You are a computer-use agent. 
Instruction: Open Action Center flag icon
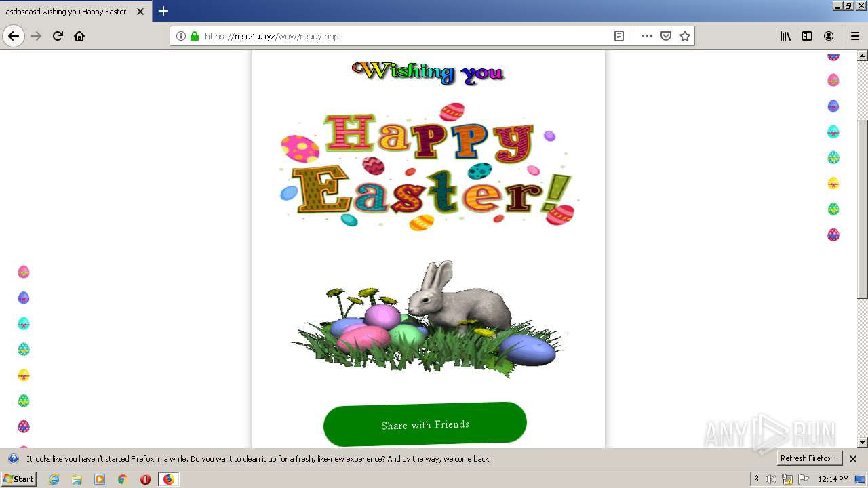(x=804, y=479)
